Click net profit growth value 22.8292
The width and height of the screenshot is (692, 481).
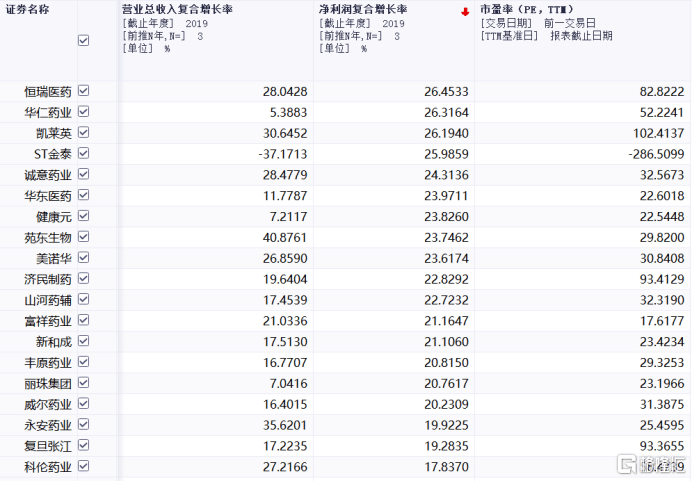point(447,279)
